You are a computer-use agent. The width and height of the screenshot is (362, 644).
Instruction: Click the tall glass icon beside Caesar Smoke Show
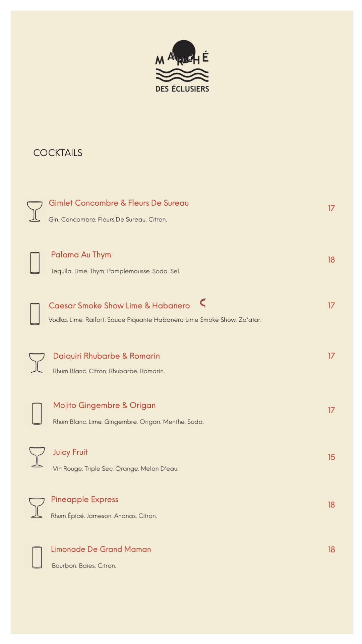click(x=35, y=314)
